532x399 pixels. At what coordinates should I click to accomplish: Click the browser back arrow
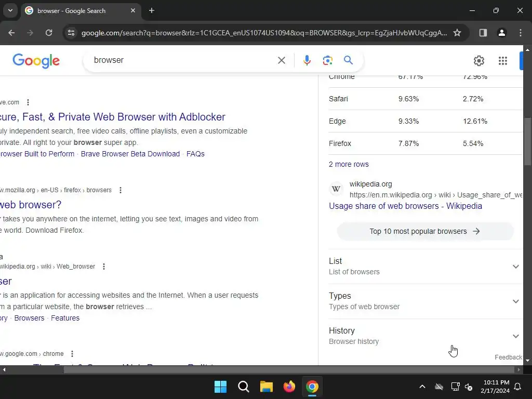click(11, 33)
